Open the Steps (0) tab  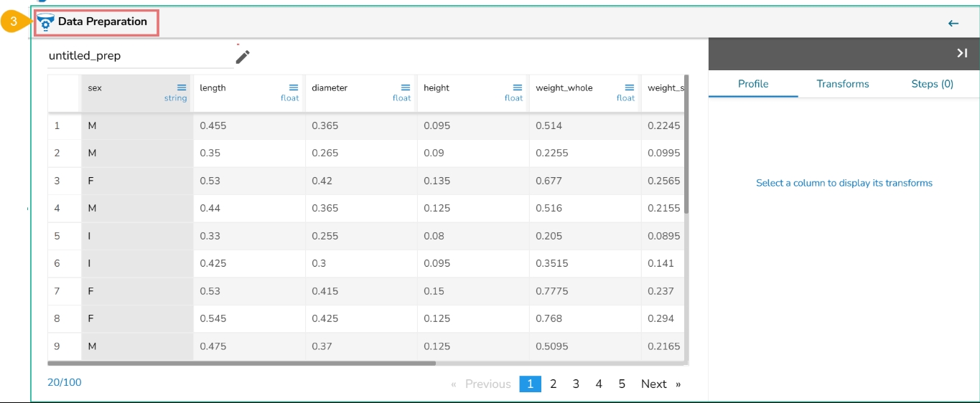(x=932, y=84)
